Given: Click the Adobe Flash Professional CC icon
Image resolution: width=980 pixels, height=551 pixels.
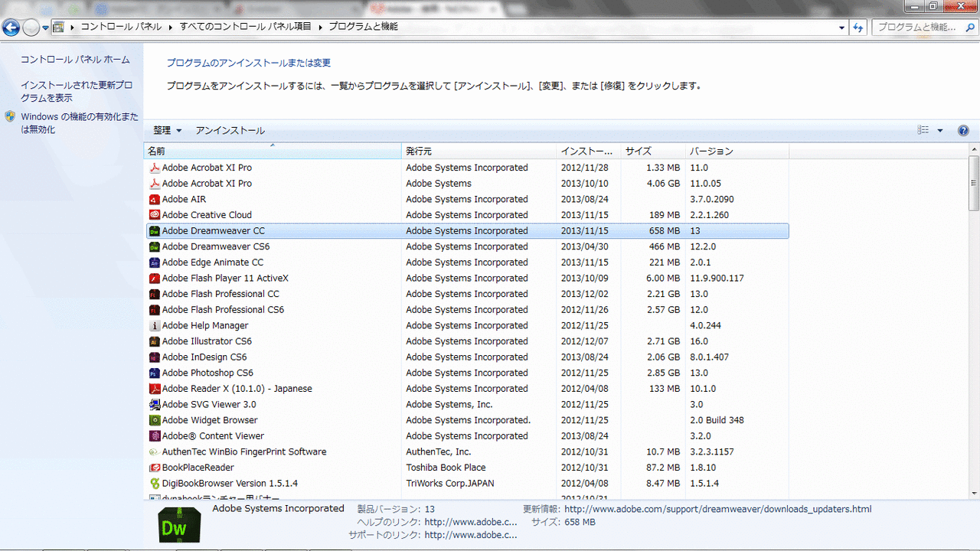Looking at the screenshot, I should tap(155, 294).
